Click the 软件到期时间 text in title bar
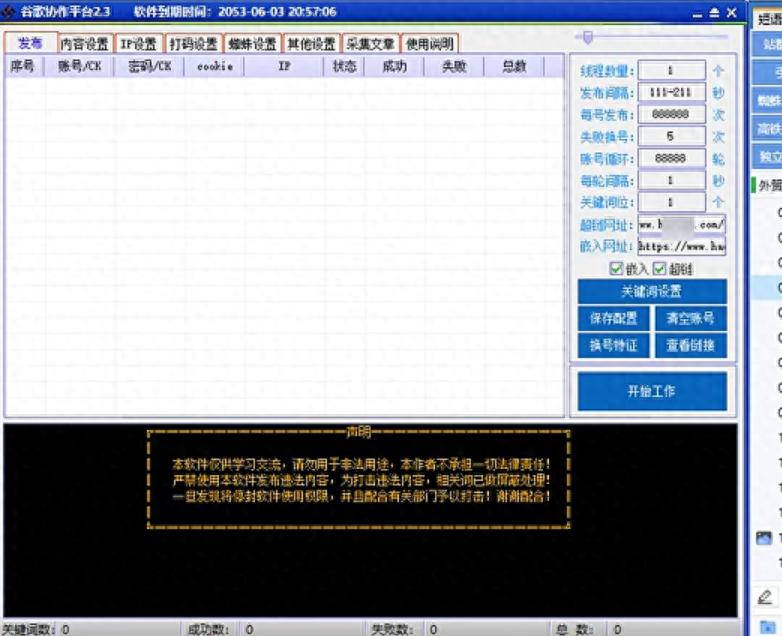 point(235,12)
